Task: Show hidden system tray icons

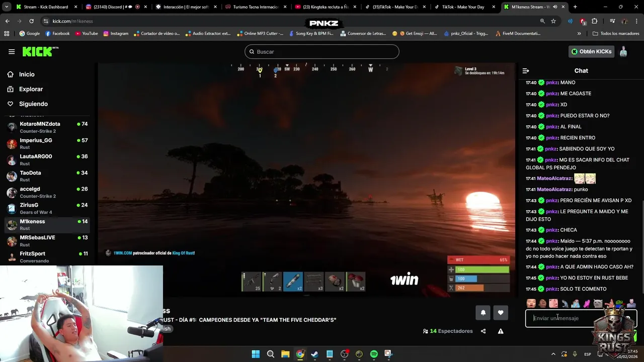Action: tap(553, 354)
